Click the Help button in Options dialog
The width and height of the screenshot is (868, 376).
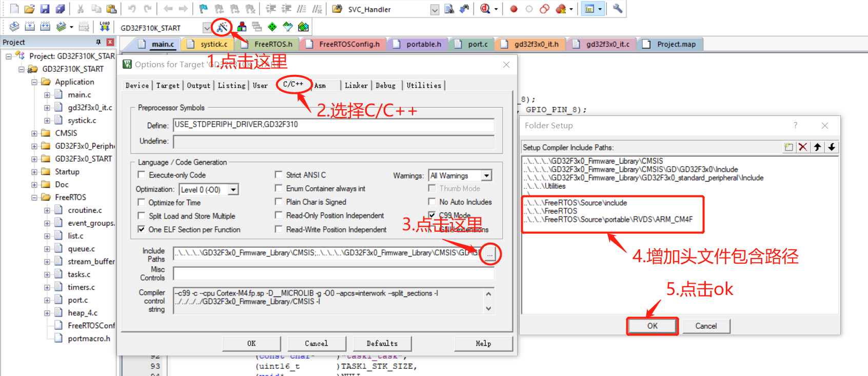coord(483,343)
